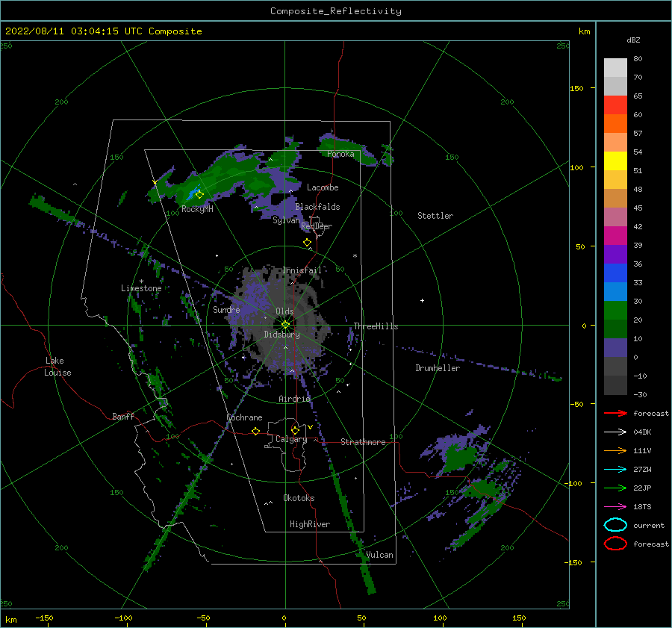Select the Cochrane town label
Viewport: 672px width, 628px height.
coord(244,417)
